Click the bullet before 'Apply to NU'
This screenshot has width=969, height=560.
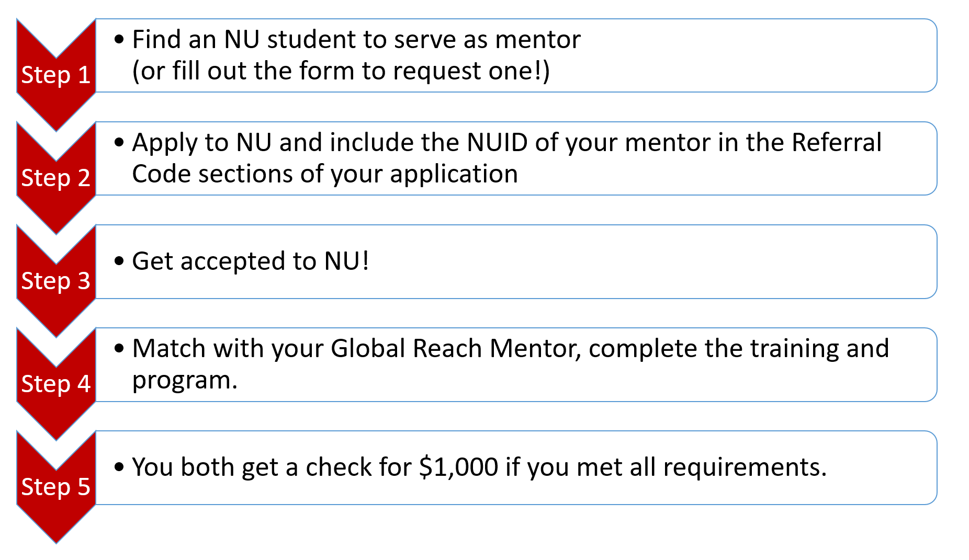coord(119,143)
